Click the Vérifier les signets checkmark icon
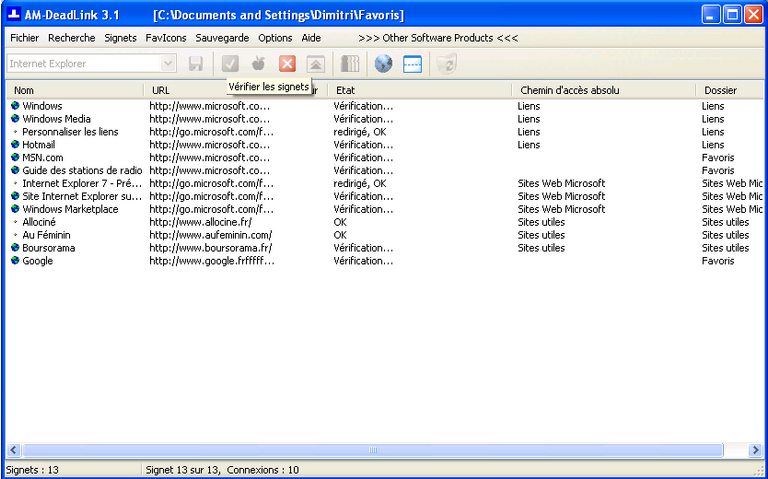The height and width of the screenshot is (479, 768). coord(230,64)
